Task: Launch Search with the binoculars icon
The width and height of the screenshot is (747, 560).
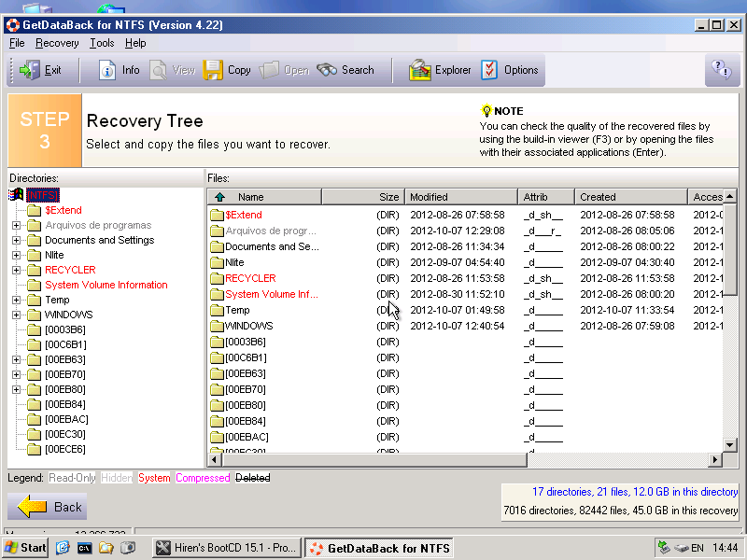Action: [x=327, y=70]
